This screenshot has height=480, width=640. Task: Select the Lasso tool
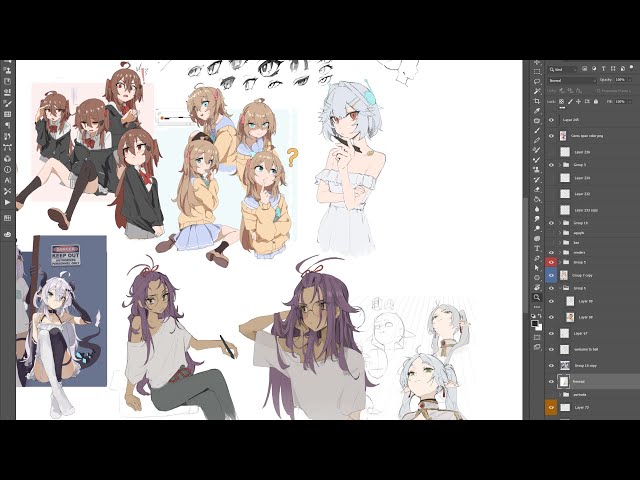point(537,82)
